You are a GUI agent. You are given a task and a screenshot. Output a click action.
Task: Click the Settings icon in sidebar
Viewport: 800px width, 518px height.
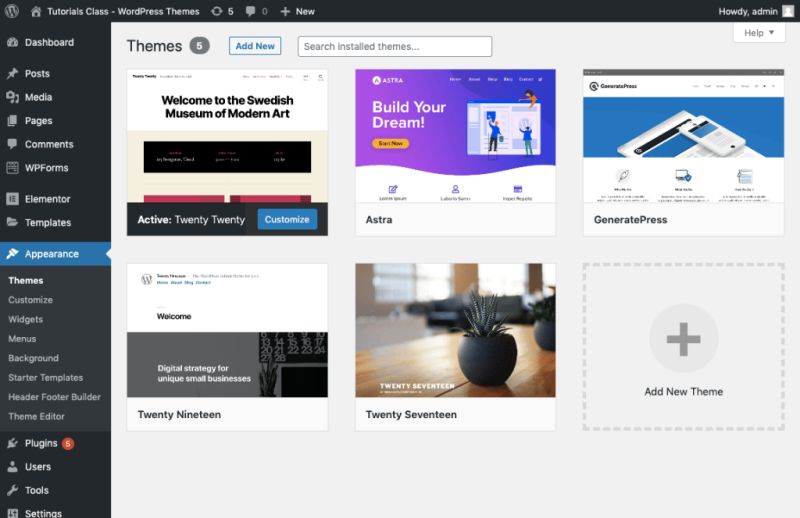(13, 513)
